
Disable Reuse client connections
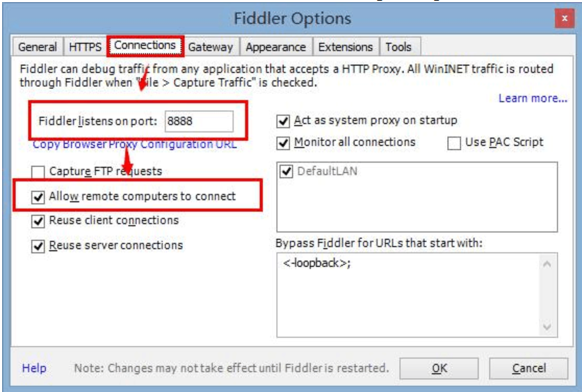38,221
